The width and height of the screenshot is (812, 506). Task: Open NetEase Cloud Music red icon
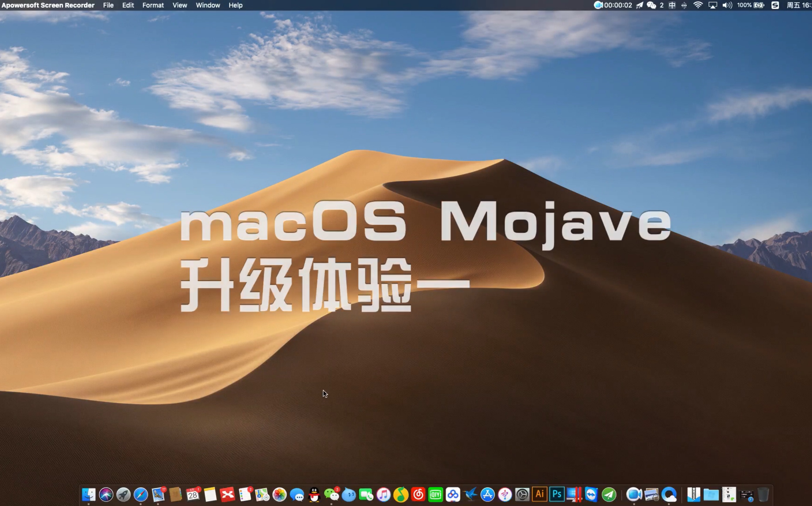pos(418,494)
